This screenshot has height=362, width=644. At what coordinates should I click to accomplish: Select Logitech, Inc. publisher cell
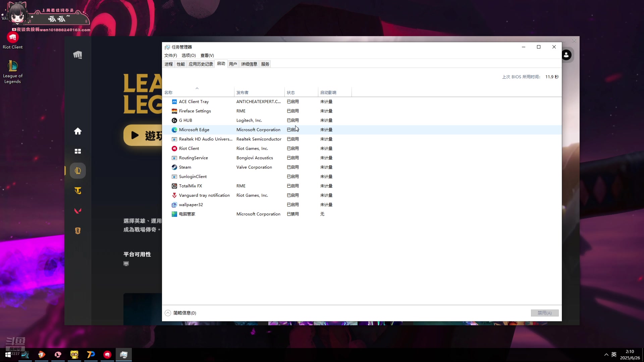click(249, 120)
